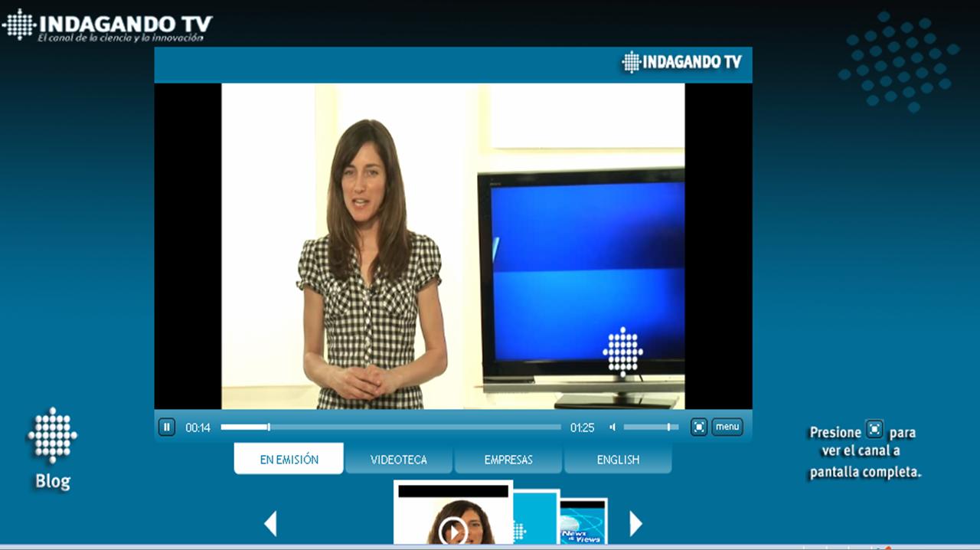The image size is (980, 550).
Task: Pause the playing video
Action: click(x=167, y=427)
